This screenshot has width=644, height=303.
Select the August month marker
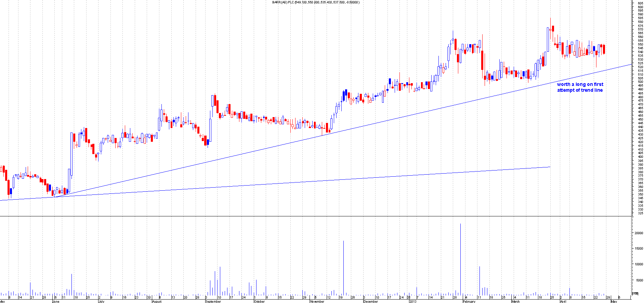(x=157, y=301)
